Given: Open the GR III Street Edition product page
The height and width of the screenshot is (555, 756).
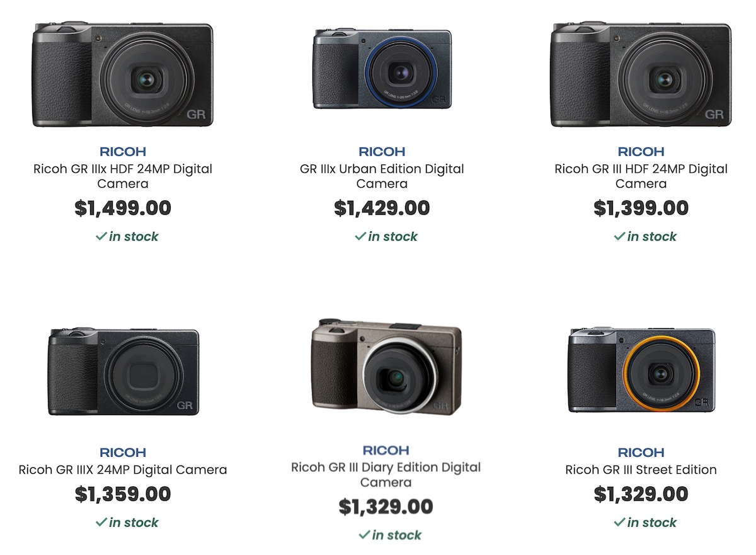Looking at the screenshot, I should (x=640, y=470).
